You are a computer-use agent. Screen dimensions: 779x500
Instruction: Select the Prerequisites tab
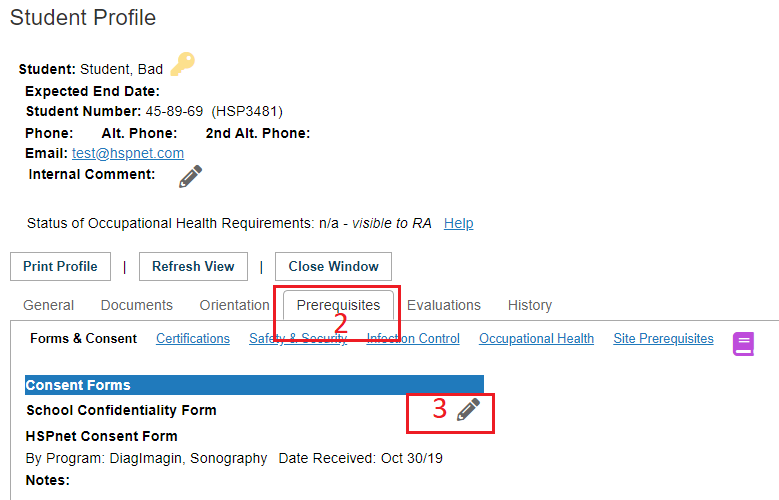coord(338,305)
